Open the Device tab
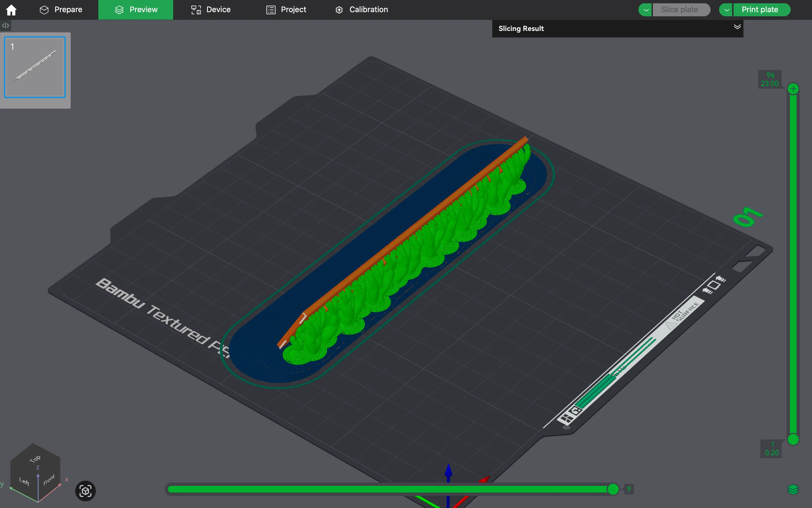Image resolution: width=812 pixels, height=508 pixels. coord(211,10)
